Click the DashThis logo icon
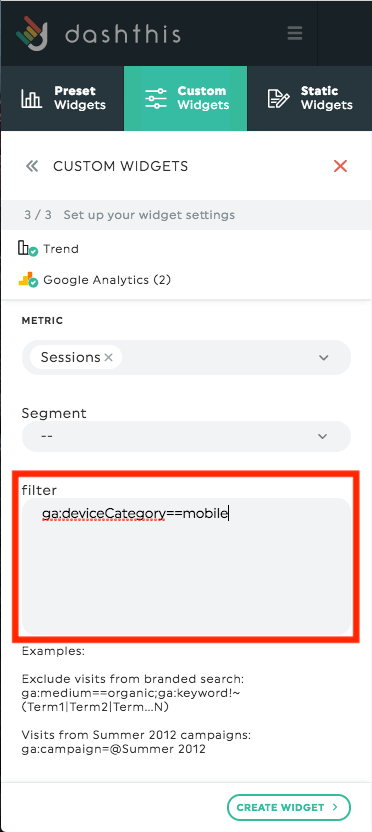 click(x=32, y=33)
